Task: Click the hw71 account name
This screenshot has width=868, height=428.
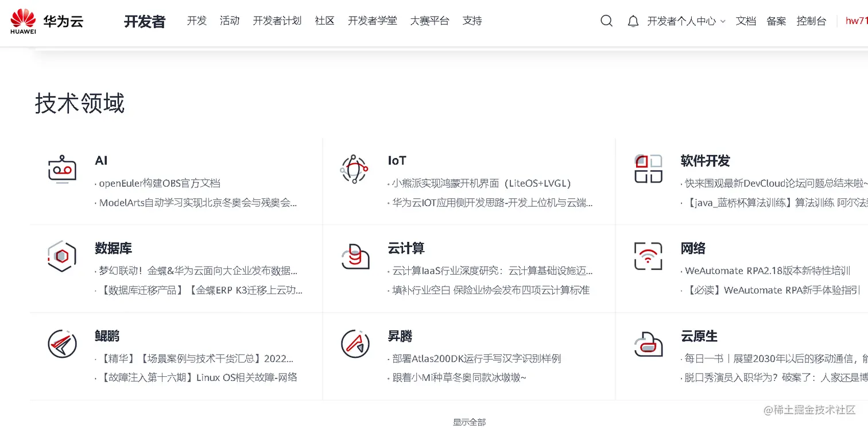Action: coord(857,21)
